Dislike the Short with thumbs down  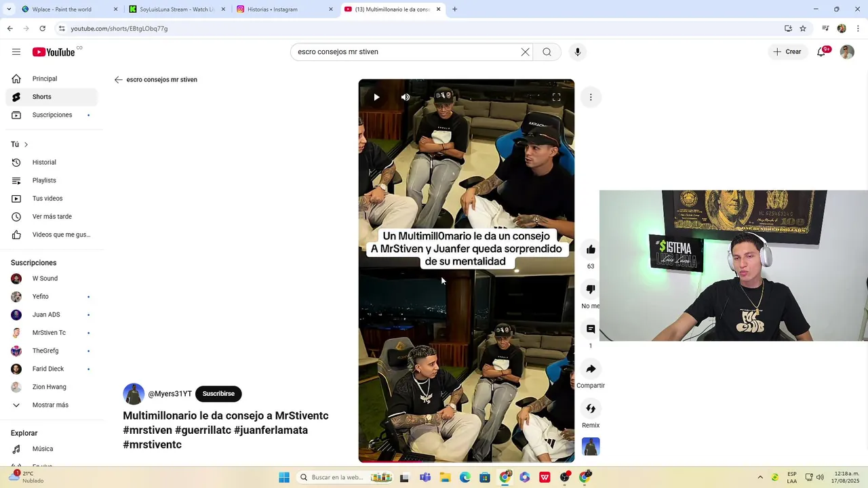(591, 289)
